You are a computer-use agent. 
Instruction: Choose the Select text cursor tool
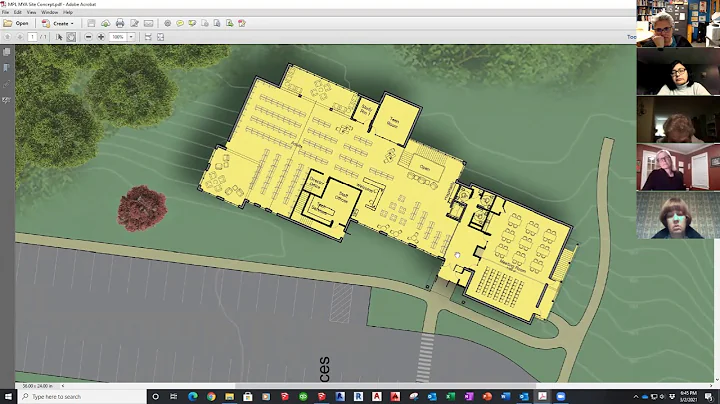[x=59, y=37]
